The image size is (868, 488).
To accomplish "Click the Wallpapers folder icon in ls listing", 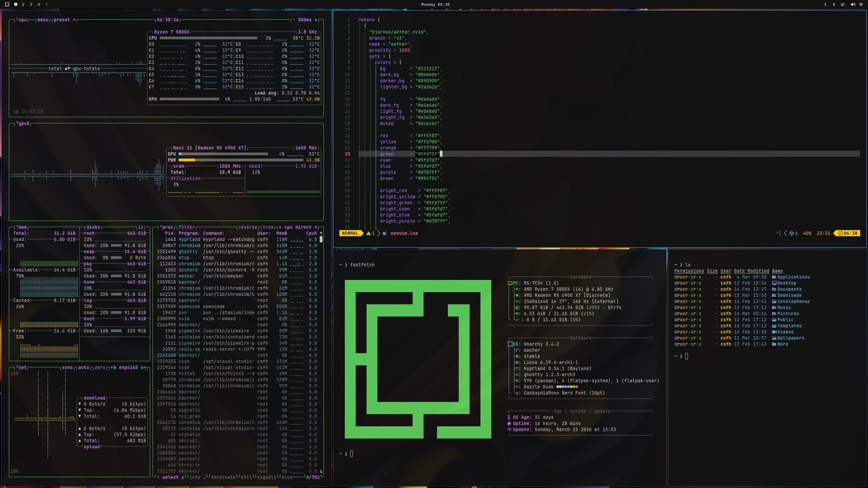I will pos(774,338).
